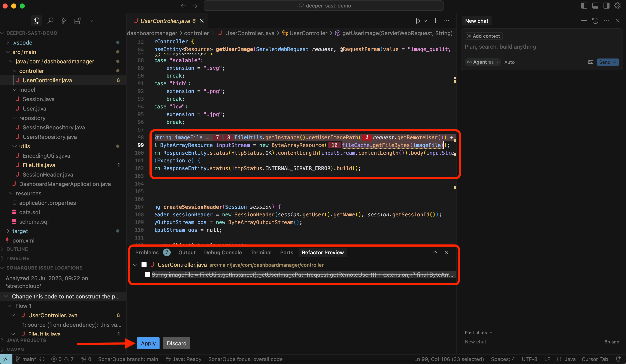
Task: Open chat history via clock icon
Action: (595, 21)
